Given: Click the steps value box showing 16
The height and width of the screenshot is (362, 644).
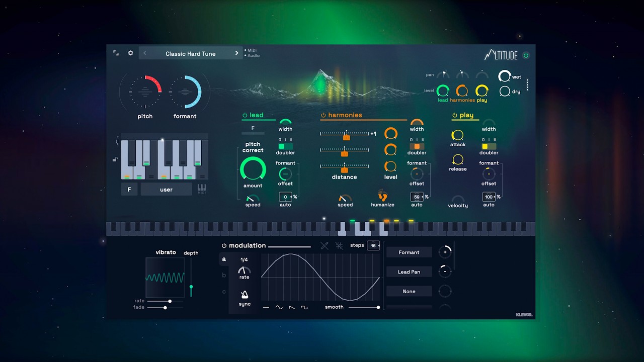Looking at the screenshot, I should [373, 245].
